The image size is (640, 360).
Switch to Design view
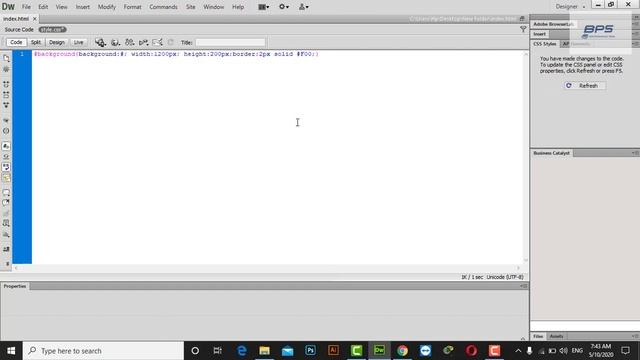pos(57,42)
